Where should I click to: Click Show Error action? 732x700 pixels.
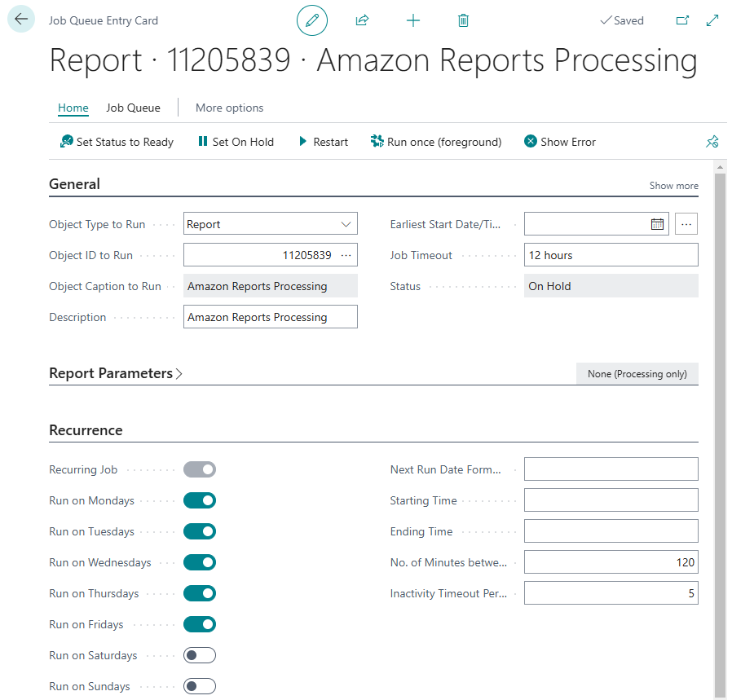(560, 142)
